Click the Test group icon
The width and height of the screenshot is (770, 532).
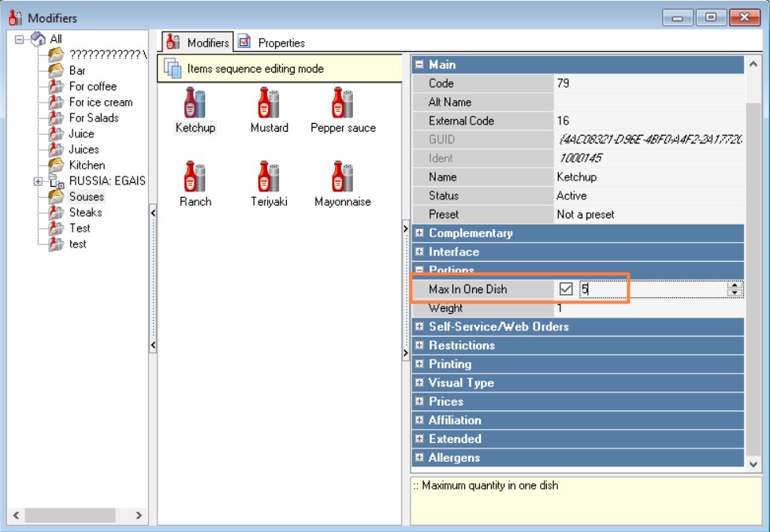[56, 228]
